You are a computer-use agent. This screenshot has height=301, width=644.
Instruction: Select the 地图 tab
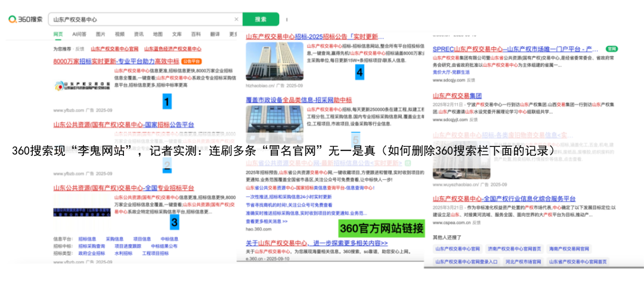157,34
